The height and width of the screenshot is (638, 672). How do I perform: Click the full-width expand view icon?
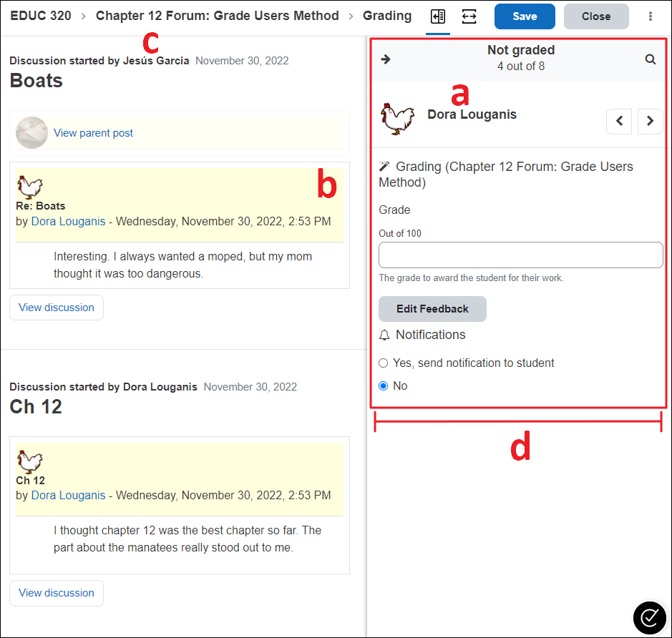(x=469, y=16)
